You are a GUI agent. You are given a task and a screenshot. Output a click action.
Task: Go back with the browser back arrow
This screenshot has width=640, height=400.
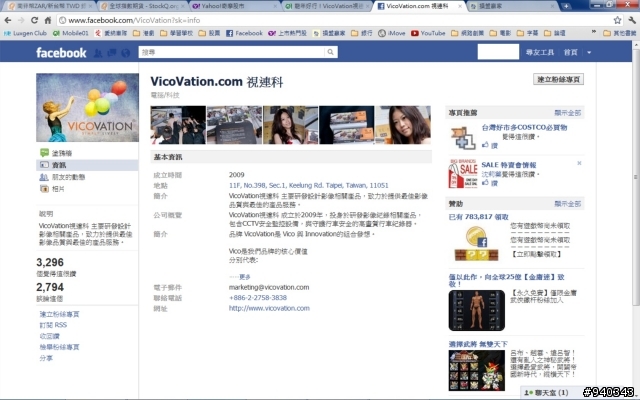(8, 20)
